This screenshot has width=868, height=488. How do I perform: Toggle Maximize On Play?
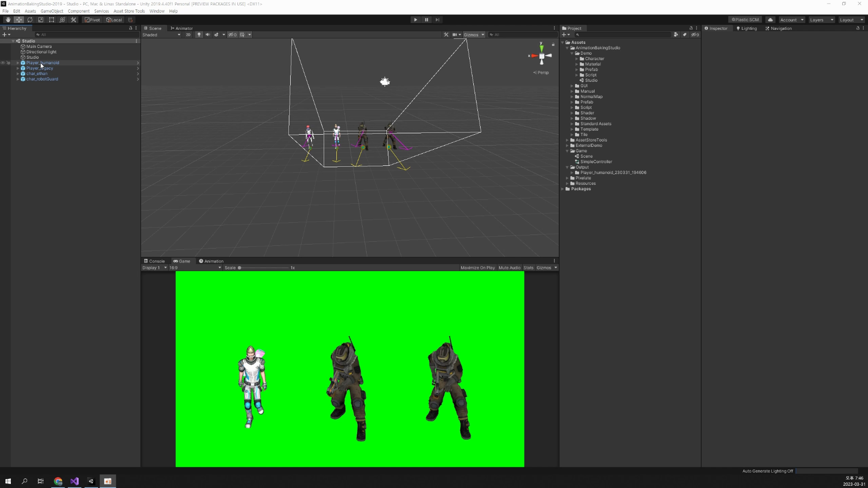477,268
